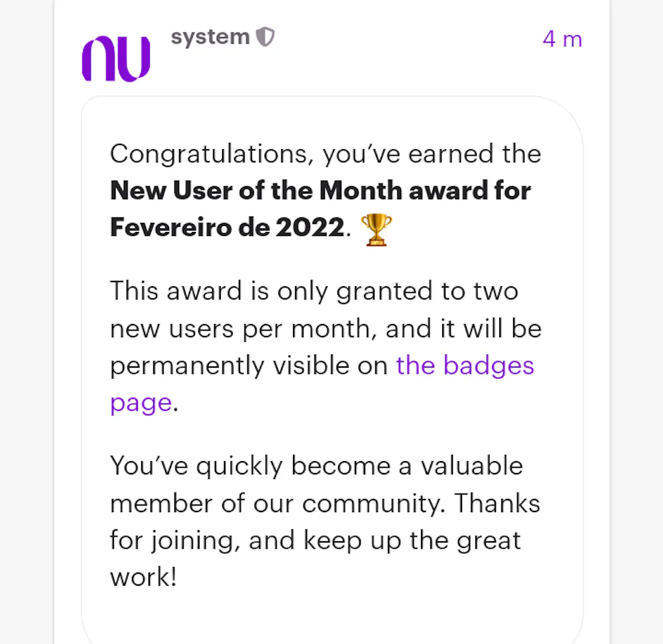Click the purple Nu logo avatar
This screenshot has width=663, height=644.
pyautogui.click(x=116, y=59)
